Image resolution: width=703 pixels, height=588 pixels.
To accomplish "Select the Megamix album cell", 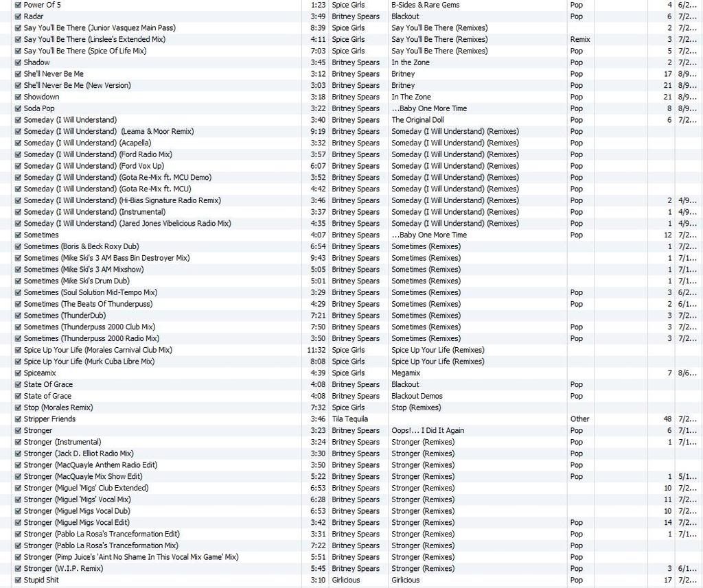I will [406, 373].
